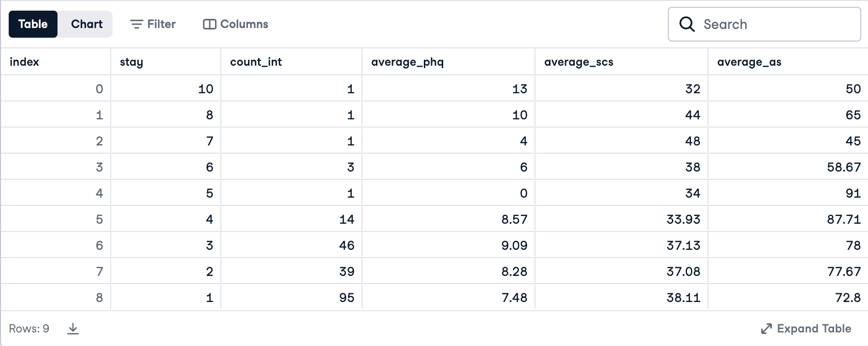The height and width of the screenshot is (346, 868).
Task: Select the cell with value 58.67
Action: tap(788, 167)
